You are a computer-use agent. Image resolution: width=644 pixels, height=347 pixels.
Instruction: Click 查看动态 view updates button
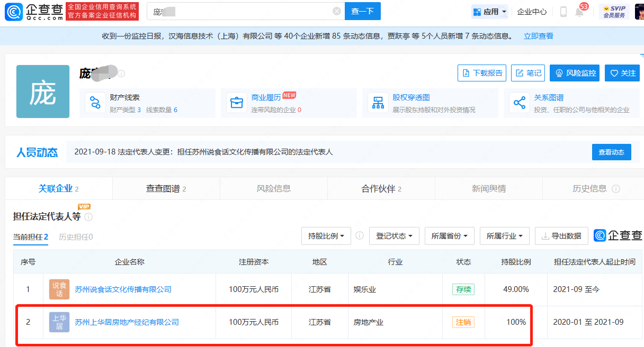coord(612,152)
